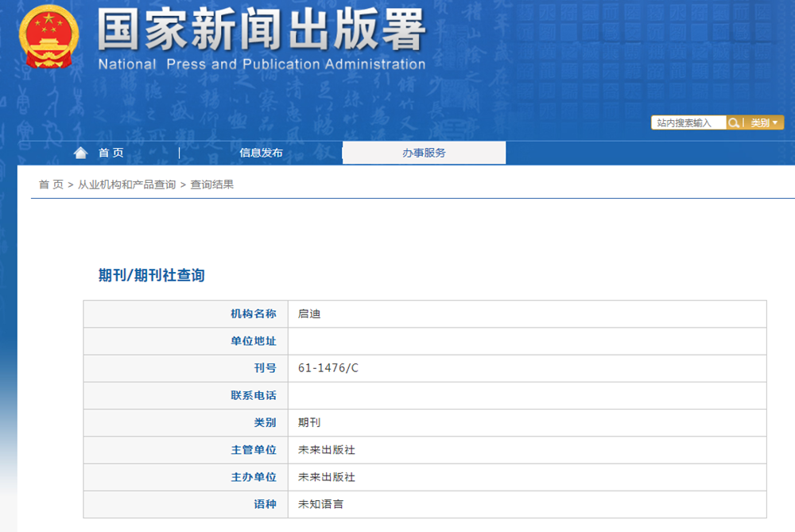Click the national emblem logo
This screenshot has height=532, width=795.
pos(48,37)
